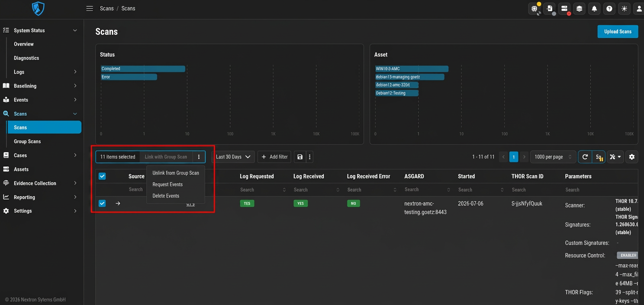
Task: Toggle the hamburger sidebar menu
Action: coord(90,8)
